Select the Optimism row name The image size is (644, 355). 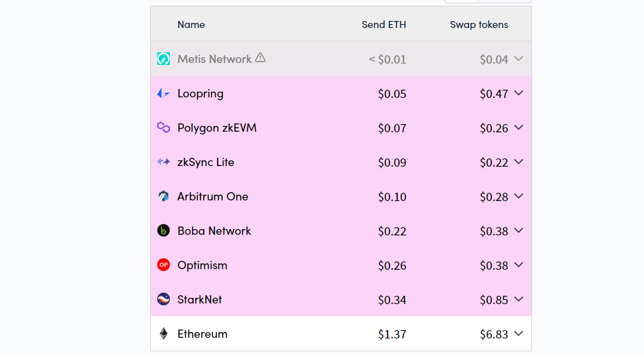pos(202,265)
